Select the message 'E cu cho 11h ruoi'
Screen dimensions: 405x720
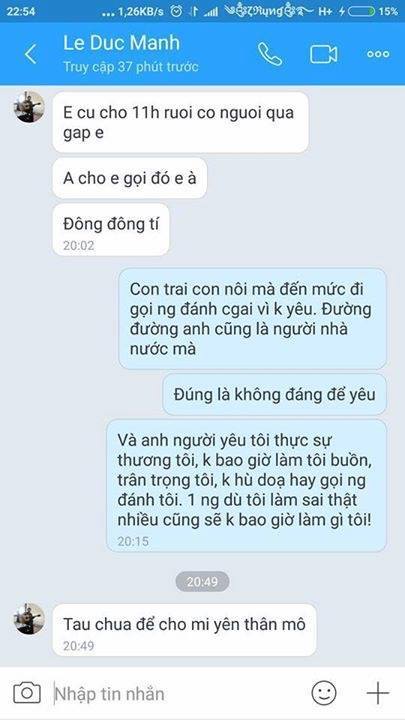click(x=180, y=122)
